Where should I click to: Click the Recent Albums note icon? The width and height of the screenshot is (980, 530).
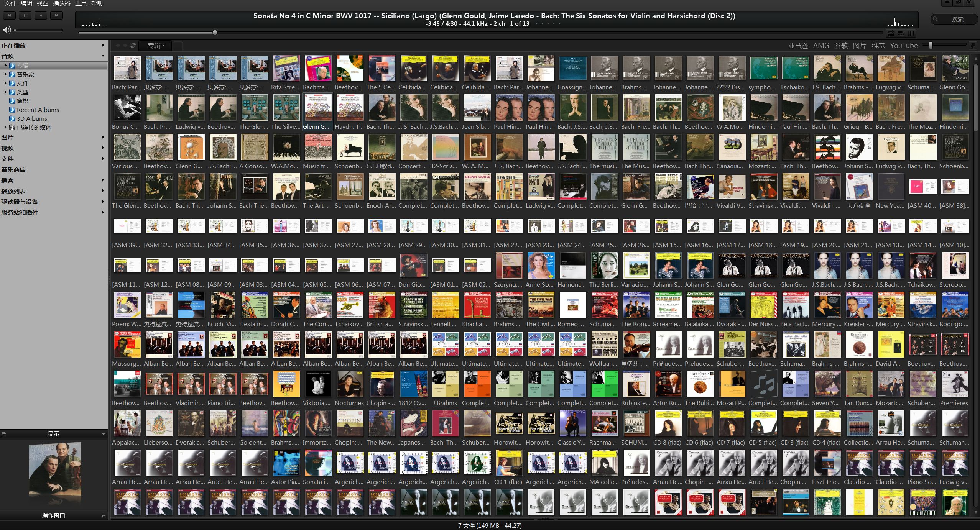[12, 110]
